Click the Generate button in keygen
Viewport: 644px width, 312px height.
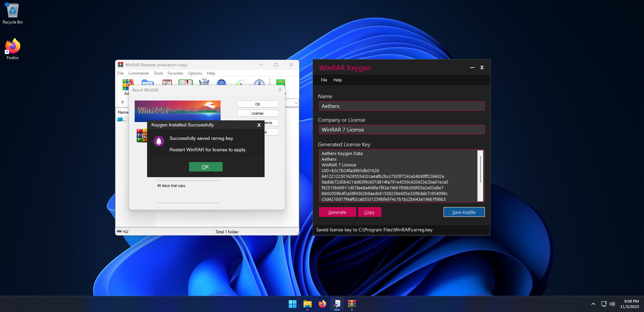point(337,212)
